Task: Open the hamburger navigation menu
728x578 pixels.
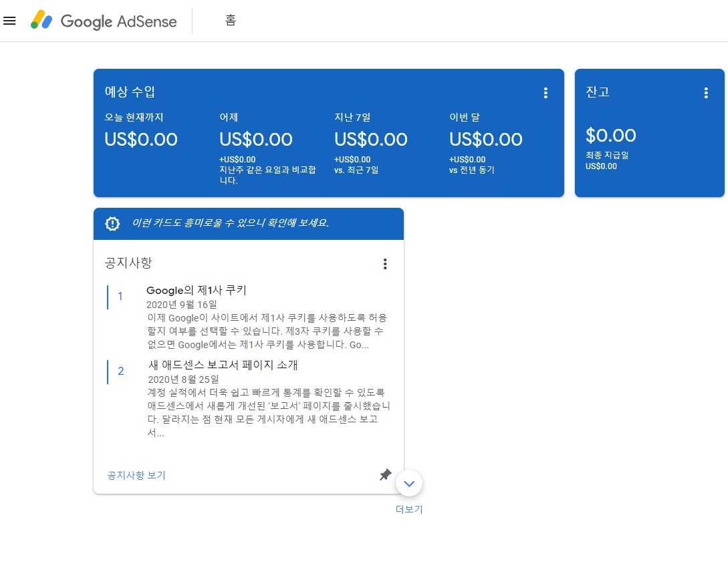Action: point(9,21)
